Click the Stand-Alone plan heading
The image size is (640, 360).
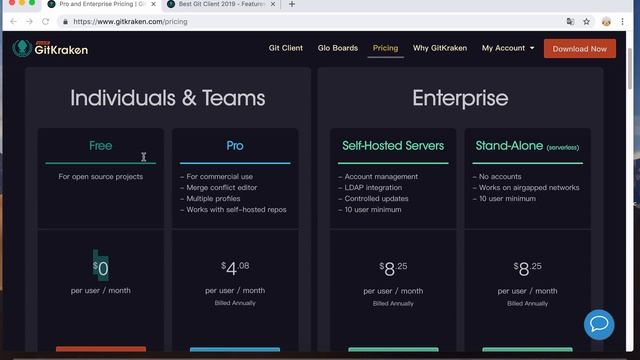pos(527,146)
